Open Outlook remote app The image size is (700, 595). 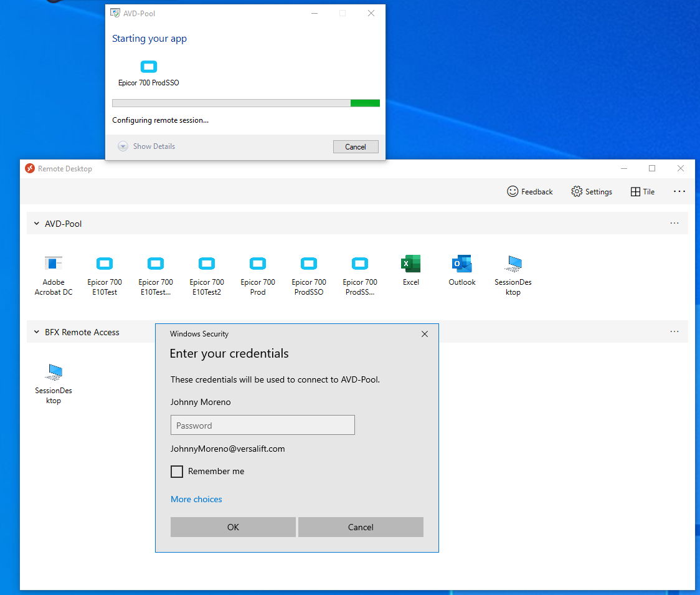462,270
